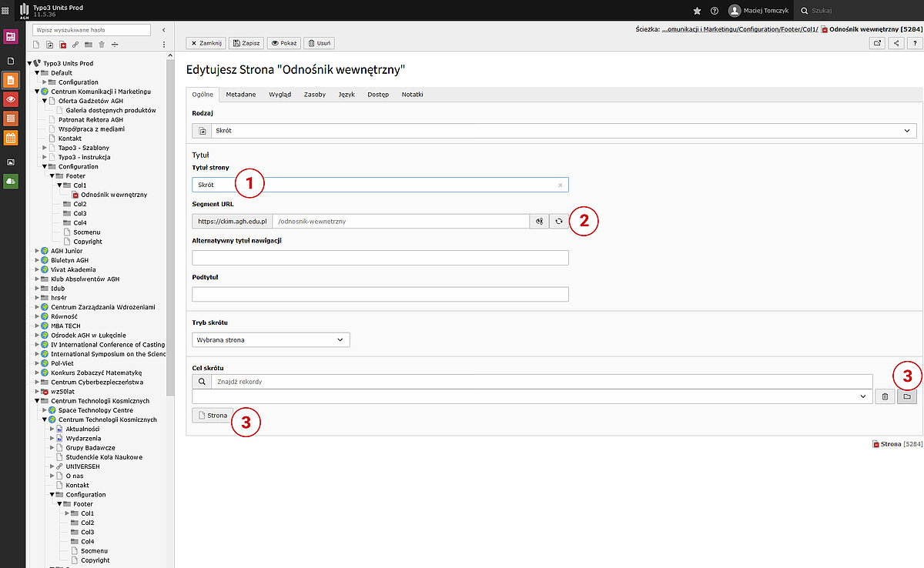Save with the Zapisz button
Image resolution: width=924 pixels, height=568 pixels.
click(x=246, y=43)
